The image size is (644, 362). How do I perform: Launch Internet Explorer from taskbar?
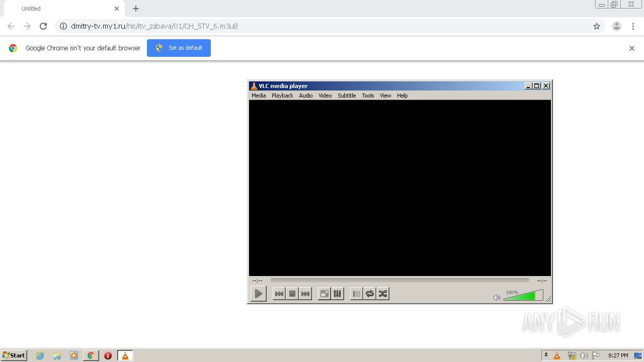point(40,355)
